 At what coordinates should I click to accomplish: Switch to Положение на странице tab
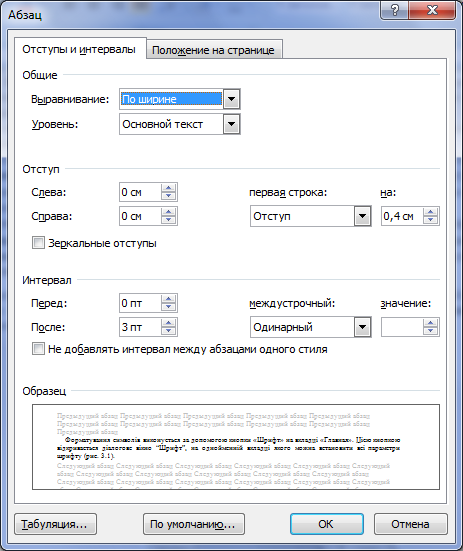[214, 50]
